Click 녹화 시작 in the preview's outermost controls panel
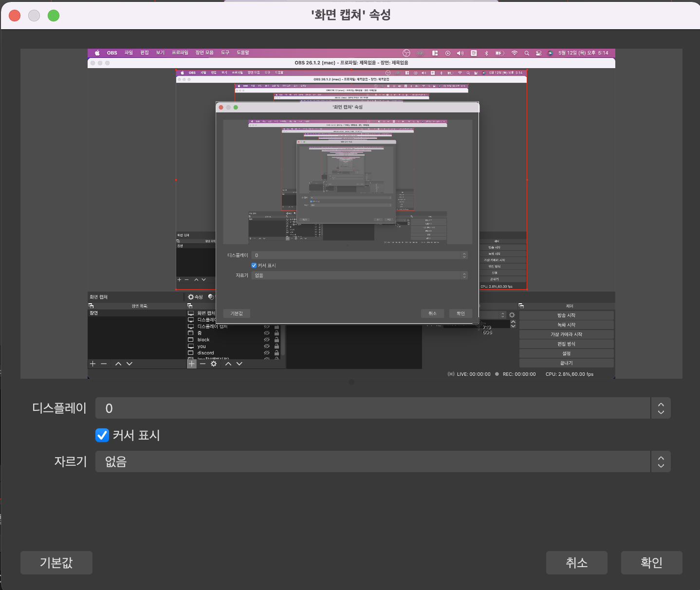Viewport: 700px width, 590px height. click(567, 325)
